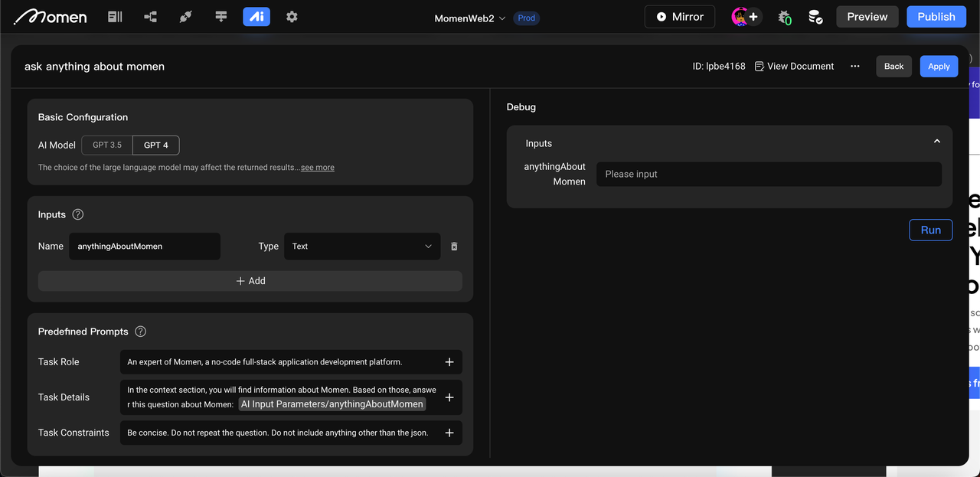Click the Back button
This screenshot has height=477, width=980.
(x=894, y=67)
